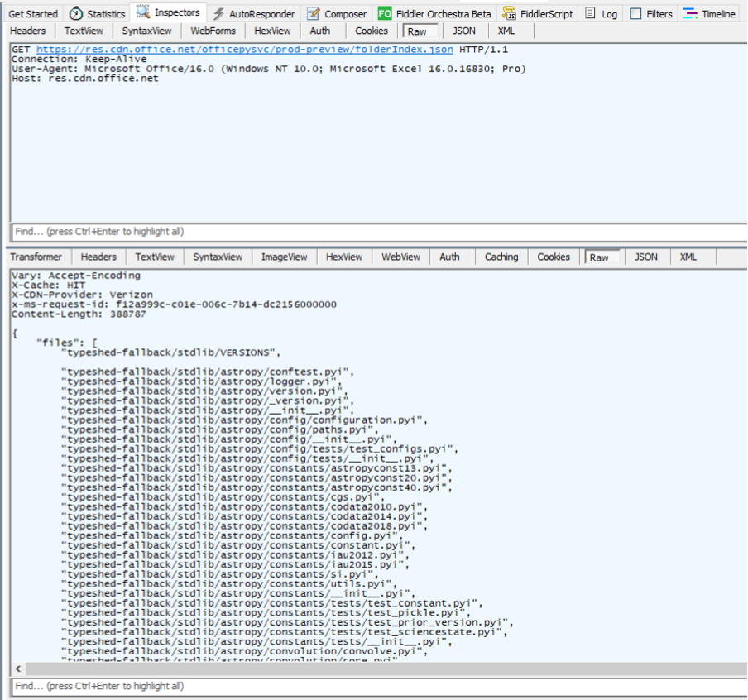The height and width of the screenshot is (700, 748).
Task: Click the "Host: res.cdn.office.net" line
Action: click(x=85, y=79)
